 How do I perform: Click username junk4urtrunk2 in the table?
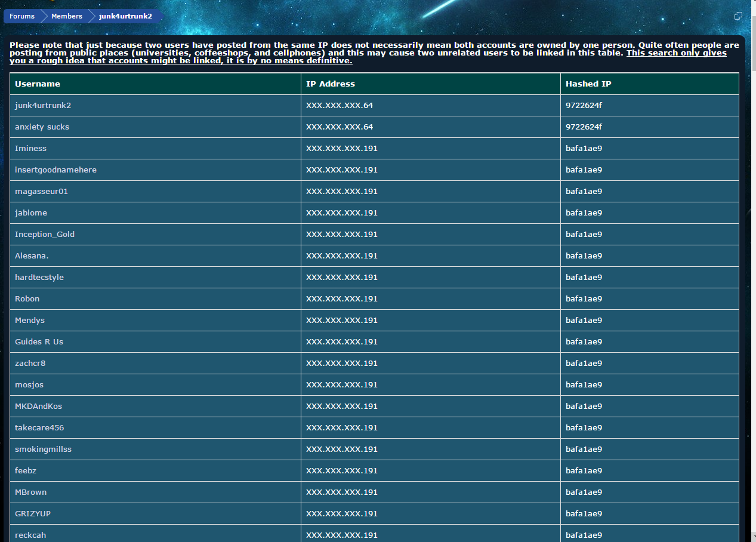pyautogui.click(x=43, y=106)
